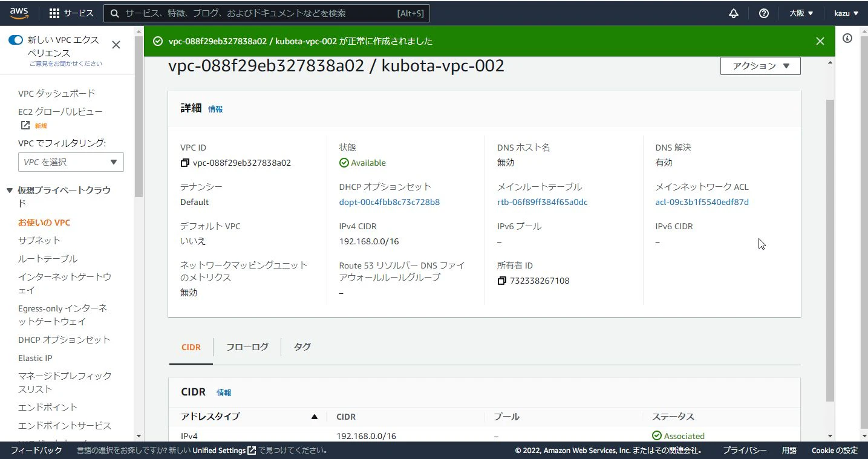The width and height of the screenshot is (868, 459).
Task: Open DHCP オプションセット in sidebar
Action: pyautogui.click(x=64, y=340)
